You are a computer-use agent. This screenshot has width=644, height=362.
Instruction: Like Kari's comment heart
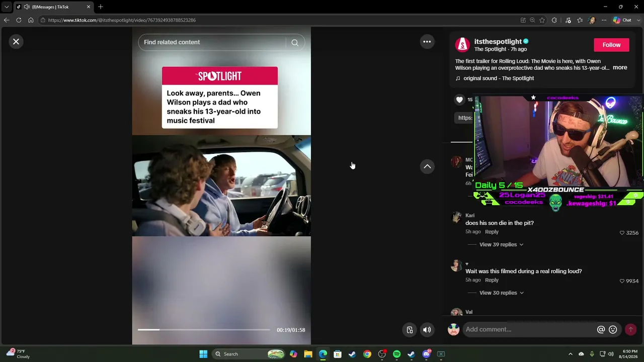(x=622, y=233)
